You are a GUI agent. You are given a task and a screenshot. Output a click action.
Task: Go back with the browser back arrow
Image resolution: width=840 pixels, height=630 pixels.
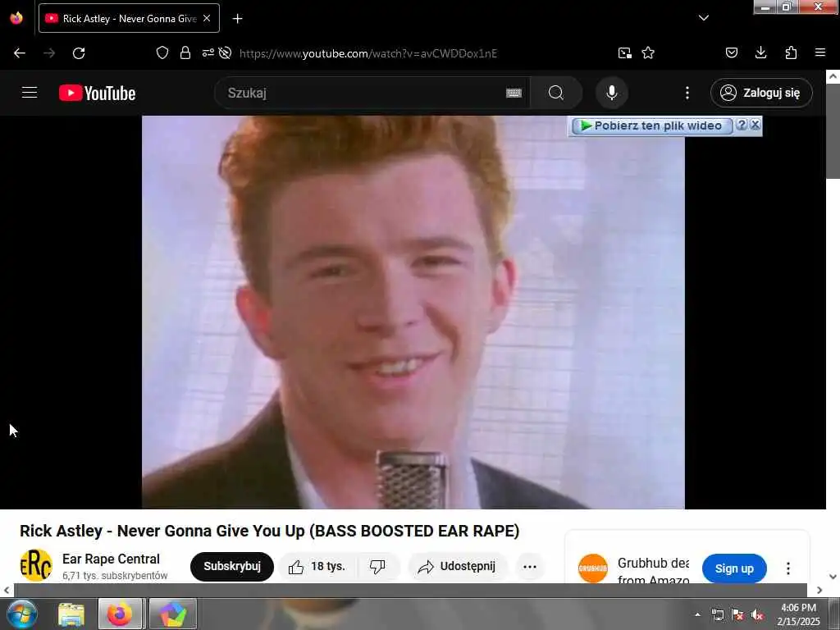pyautogui.click(x=20, y=53)
